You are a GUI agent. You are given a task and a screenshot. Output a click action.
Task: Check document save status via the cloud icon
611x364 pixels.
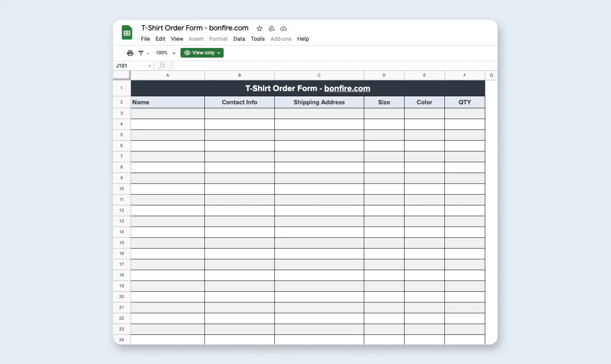pos(283,28)
